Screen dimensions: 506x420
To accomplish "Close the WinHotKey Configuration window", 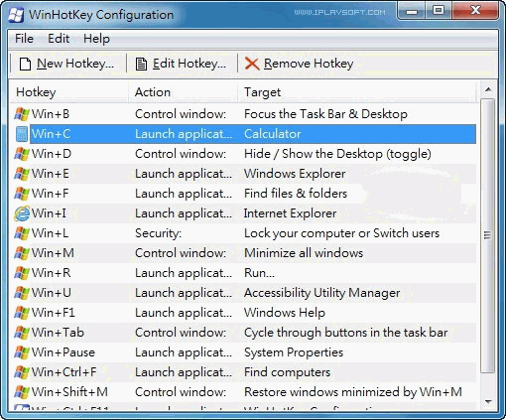I will point(475,11).
